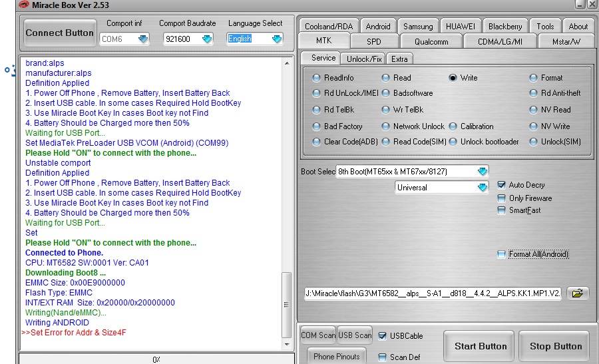The height and width of the screenshot is (364, 599).
Task: Click the Stop Button
Action: pos(556,346)
